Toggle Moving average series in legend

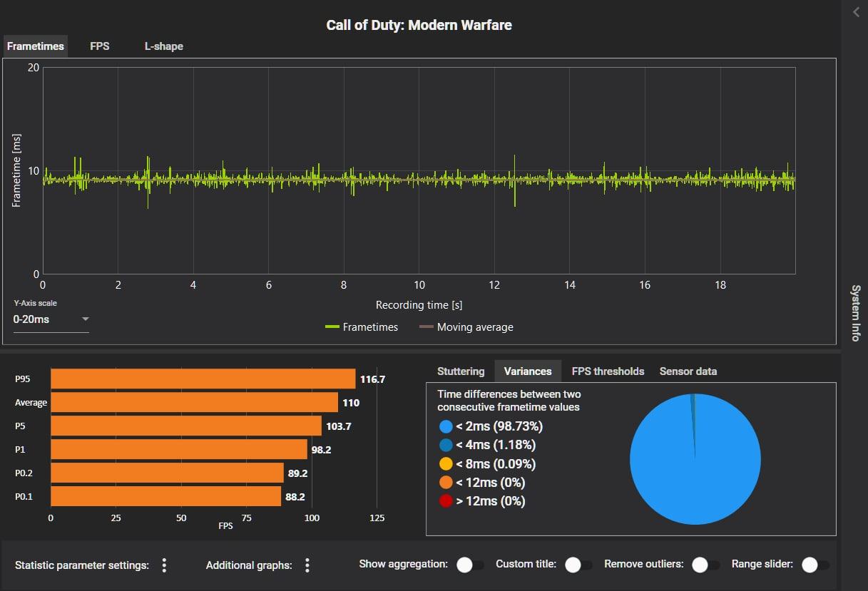(x=466, y=327)
